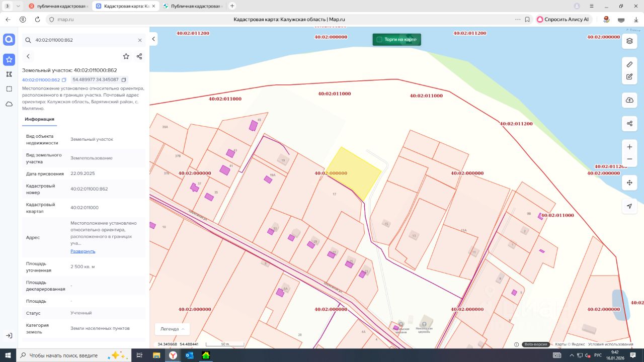Image resolution: width=644 pixels, height=362 pixels.
Task: Click the locate me arrow icon
Action: [x=629, y=206]
